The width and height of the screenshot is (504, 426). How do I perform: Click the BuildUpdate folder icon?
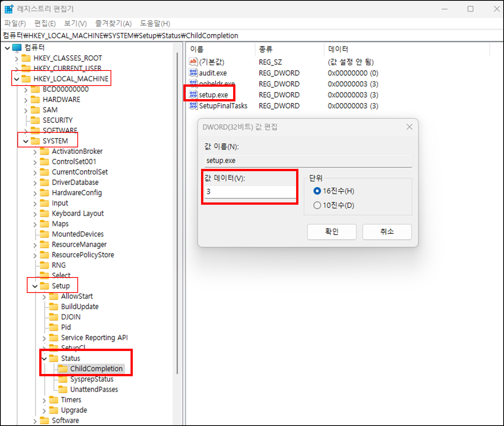click(x=54, y=307)
